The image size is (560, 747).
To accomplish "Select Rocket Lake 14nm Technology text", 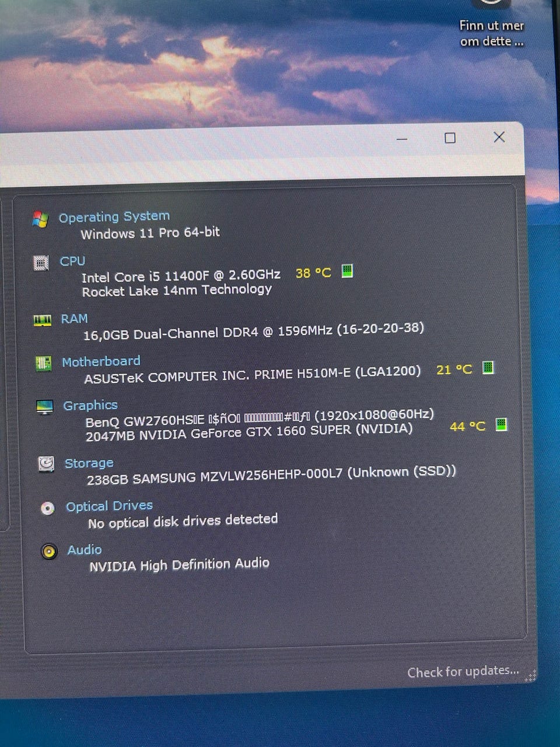I will click(177, 290).
